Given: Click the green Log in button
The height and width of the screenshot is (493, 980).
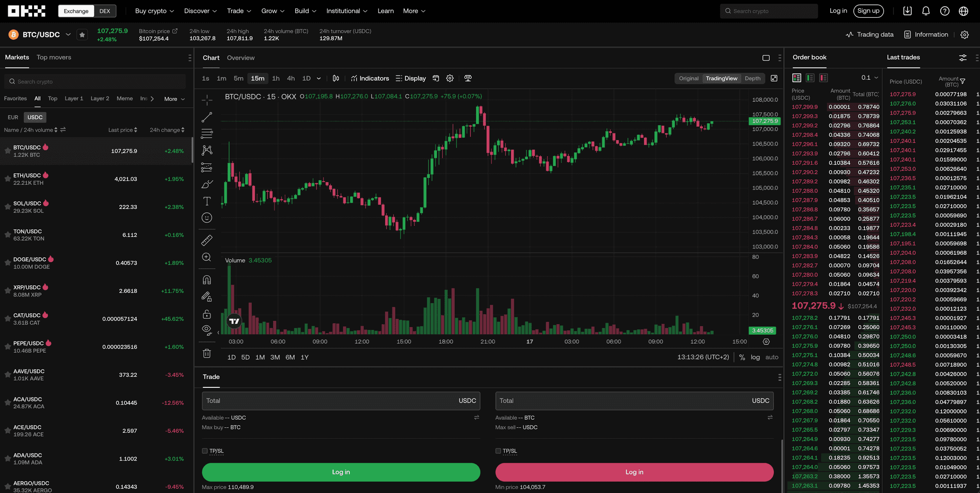Looking at the screenshot, I should point(341,472).
